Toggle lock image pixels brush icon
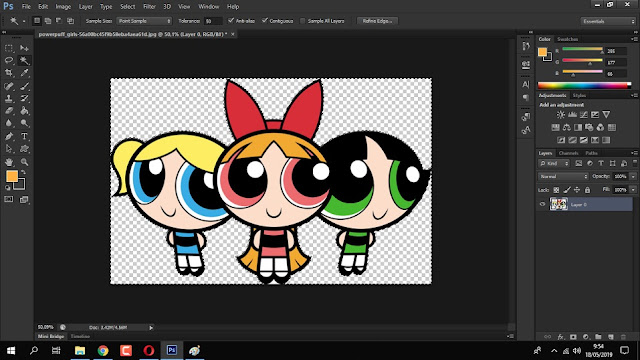Viewport: 640px width, 360px height. 567,190
